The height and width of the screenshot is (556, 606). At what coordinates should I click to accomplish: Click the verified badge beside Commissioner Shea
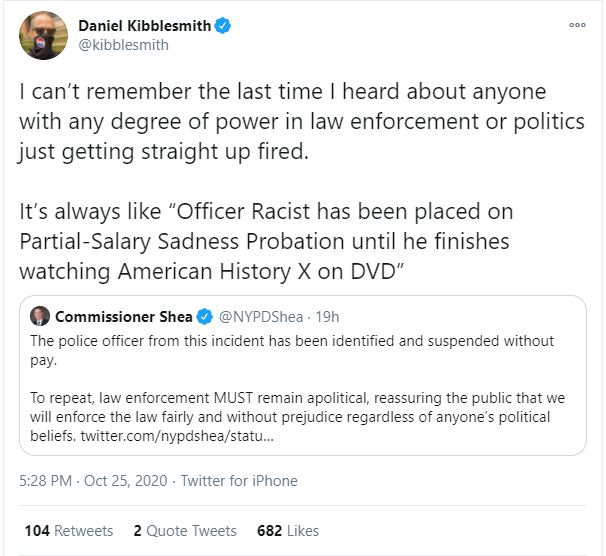(204, 317)
